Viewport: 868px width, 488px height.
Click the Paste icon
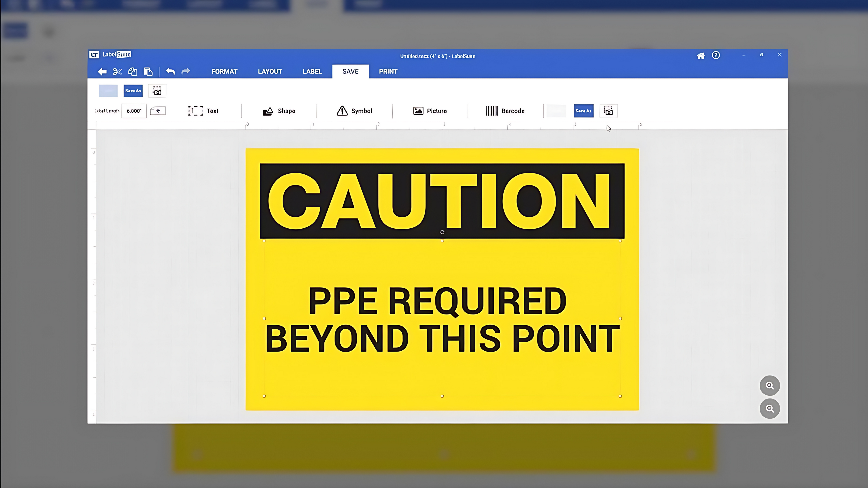(148, 71)
